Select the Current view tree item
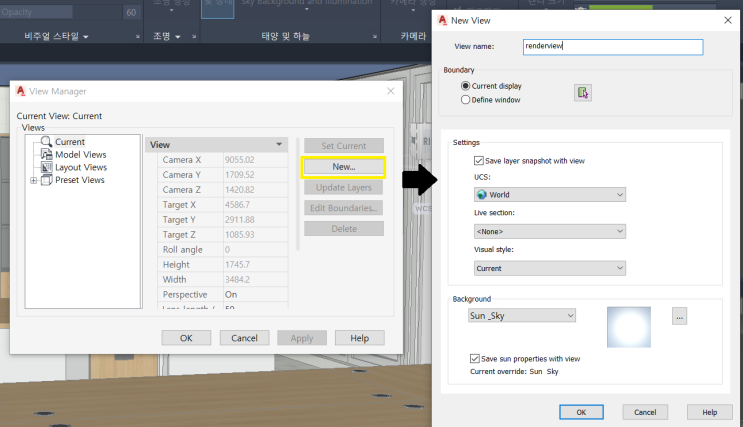Screen dimensions: 743x427 [70, 142]
